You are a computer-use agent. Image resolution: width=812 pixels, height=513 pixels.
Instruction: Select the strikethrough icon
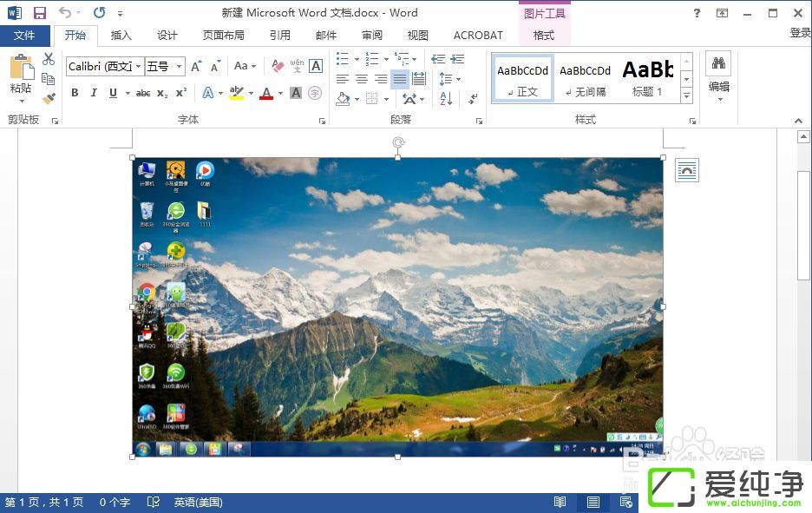[143, 92]
